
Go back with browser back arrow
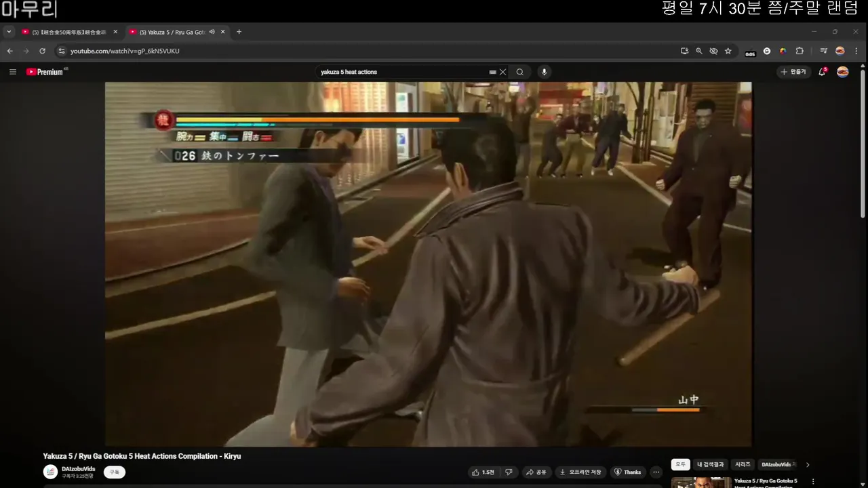[10, 51]
